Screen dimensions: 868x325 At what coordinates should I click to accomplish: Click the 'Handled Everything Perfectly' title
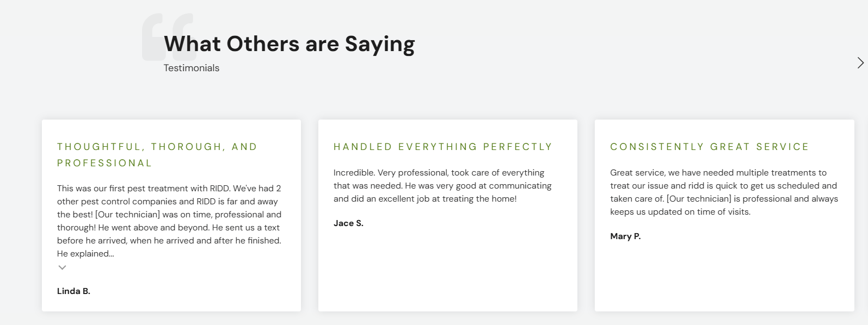442,146
